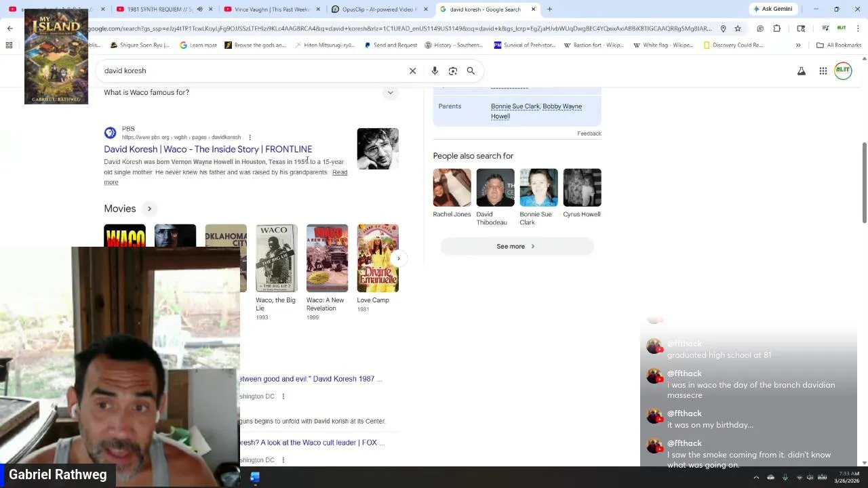Open David Koresh Waco FRONTLINE result
The image size is (868, 488).
(x=208, y=149)
